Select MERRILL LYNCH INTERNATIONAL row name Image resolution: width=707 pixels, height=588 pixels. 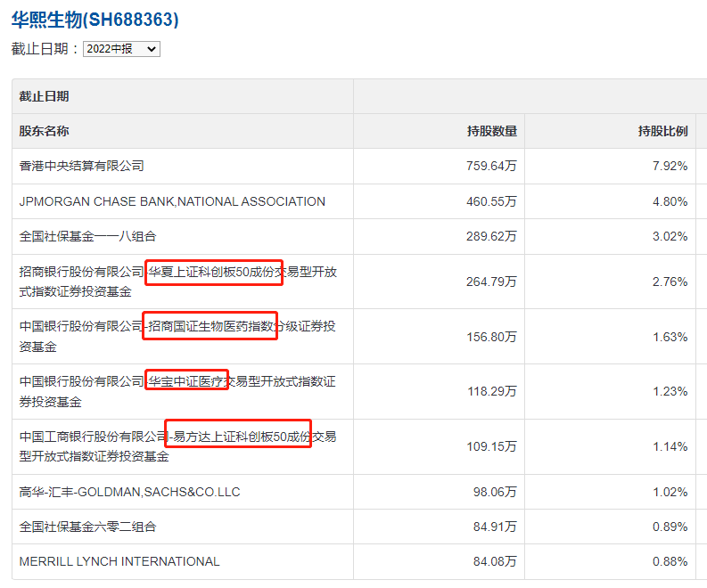(x=119, y=561)
